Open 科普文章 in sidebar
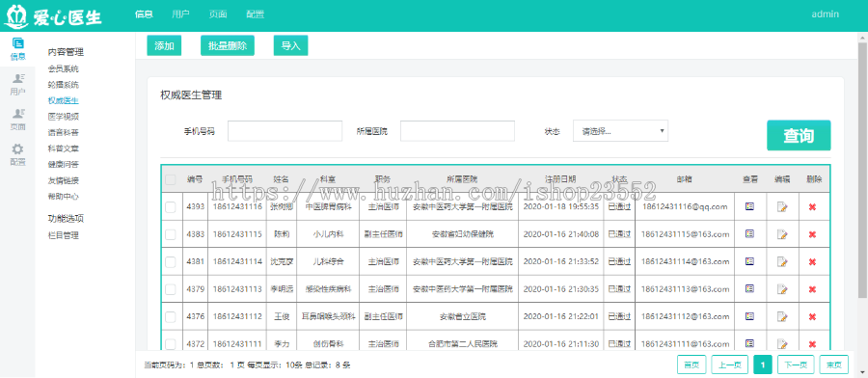 coord(63,148)
